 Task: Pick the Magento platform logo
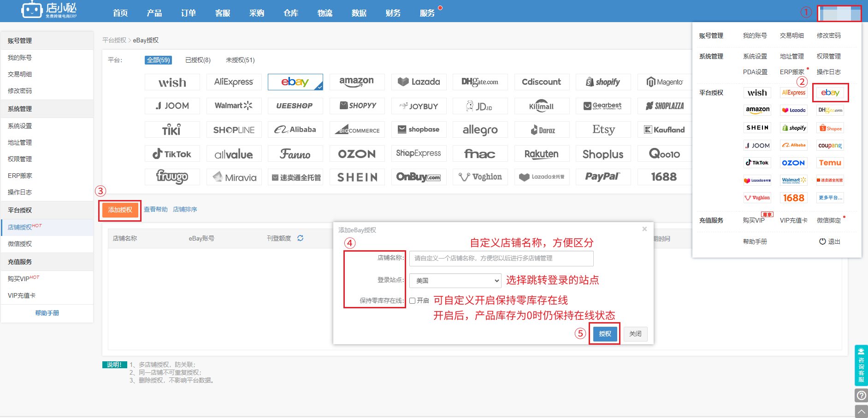665,82
